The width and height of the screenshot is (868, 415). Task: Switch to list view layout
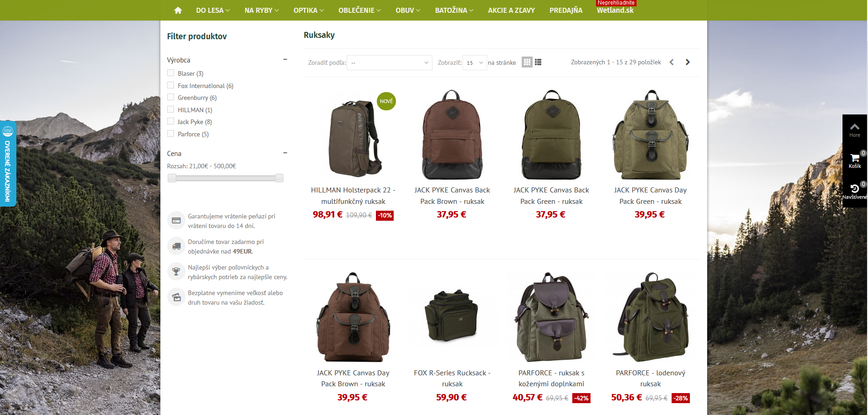coord(538,62)
